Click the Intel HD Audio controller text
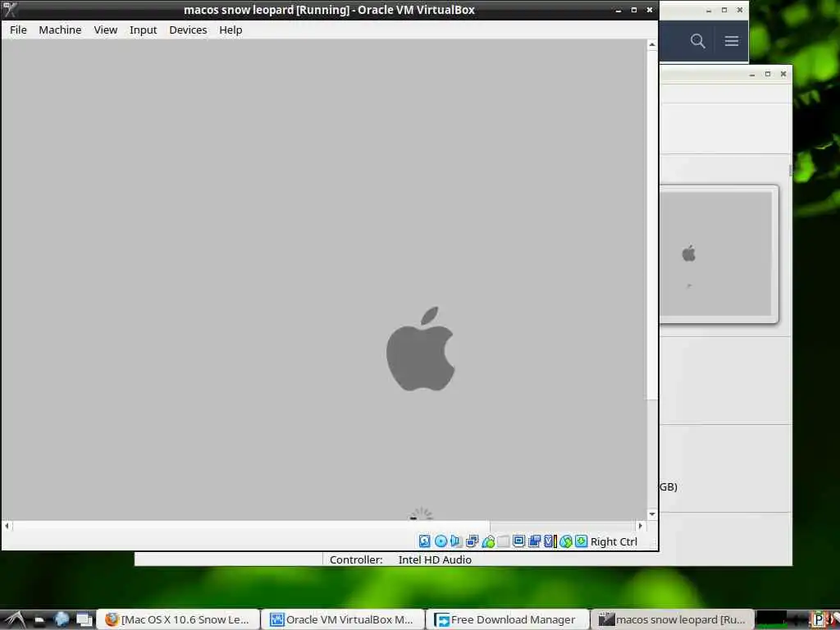The image size is (840, 630). click(435, 559)
